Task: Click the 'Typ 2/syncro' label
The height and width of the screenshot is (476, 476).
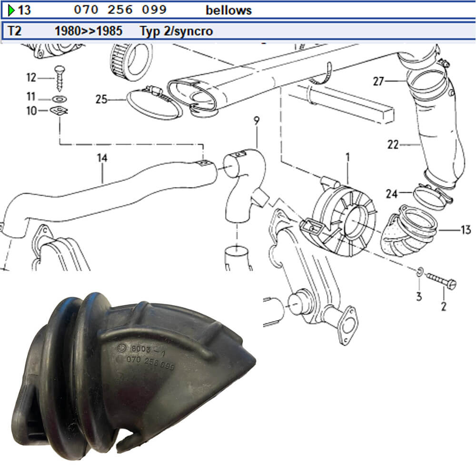Action: click(176, 31)
